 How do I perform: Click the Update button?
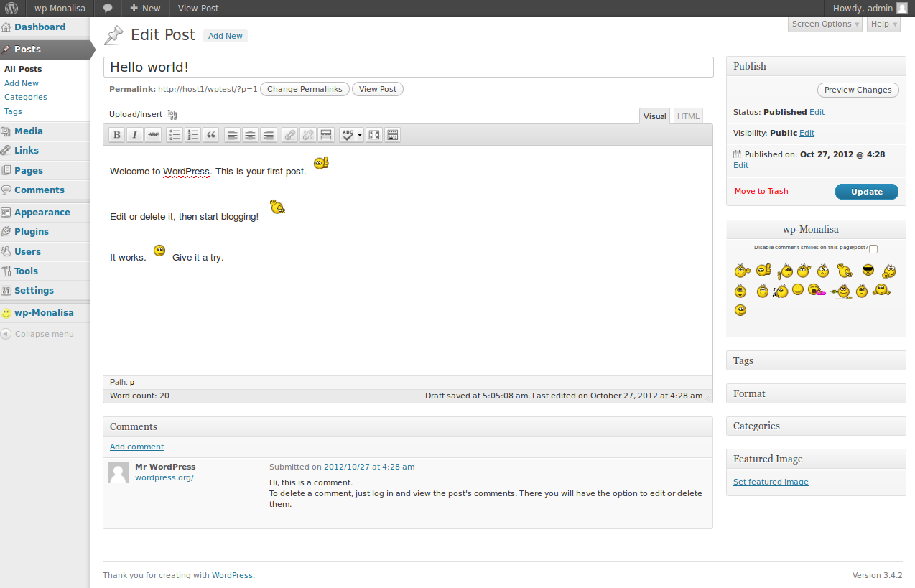click(866, 192)
